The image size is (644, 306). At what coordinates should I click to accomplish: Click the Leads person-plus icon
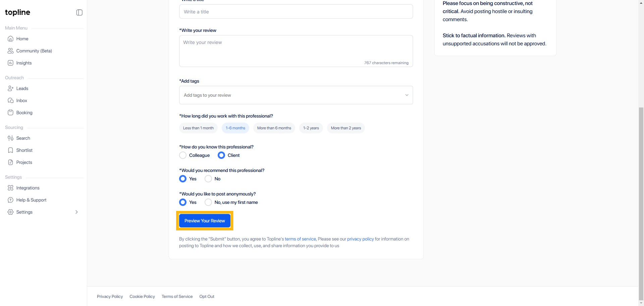10,88
